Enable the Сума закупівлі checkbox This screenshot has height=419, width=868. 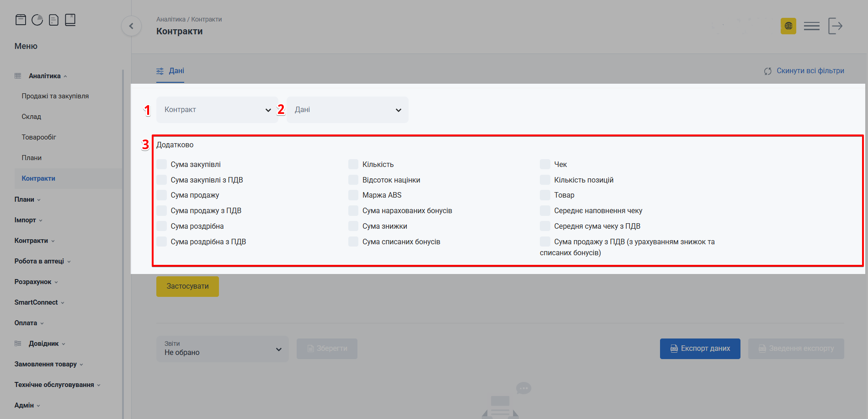point(162,164)
